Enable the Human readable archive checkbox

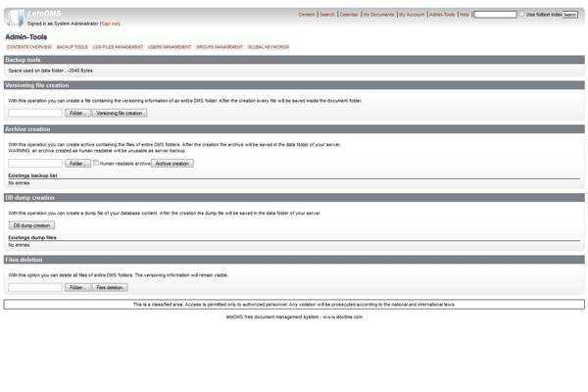pos(96,163)
